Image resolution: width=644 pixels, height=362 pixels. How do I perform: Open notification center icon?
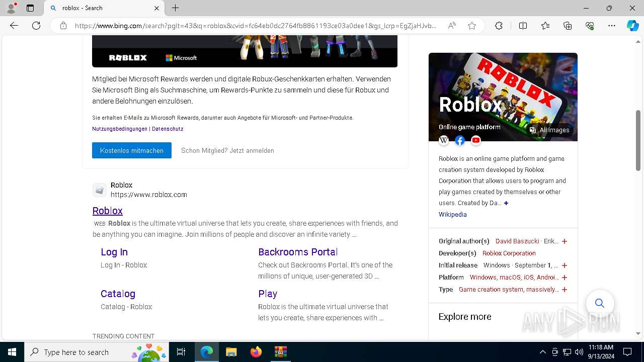coord(627,352)
